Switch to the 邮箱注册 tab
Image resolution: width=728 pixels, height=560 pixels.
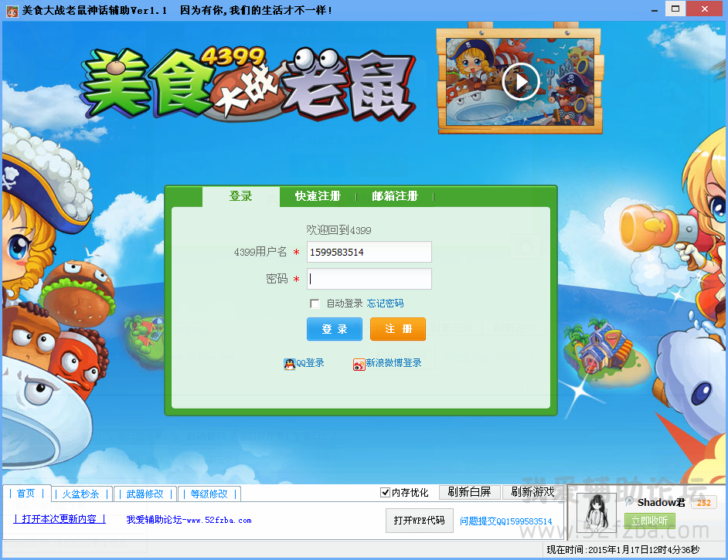pyautogui.click(x=395, y=196)
